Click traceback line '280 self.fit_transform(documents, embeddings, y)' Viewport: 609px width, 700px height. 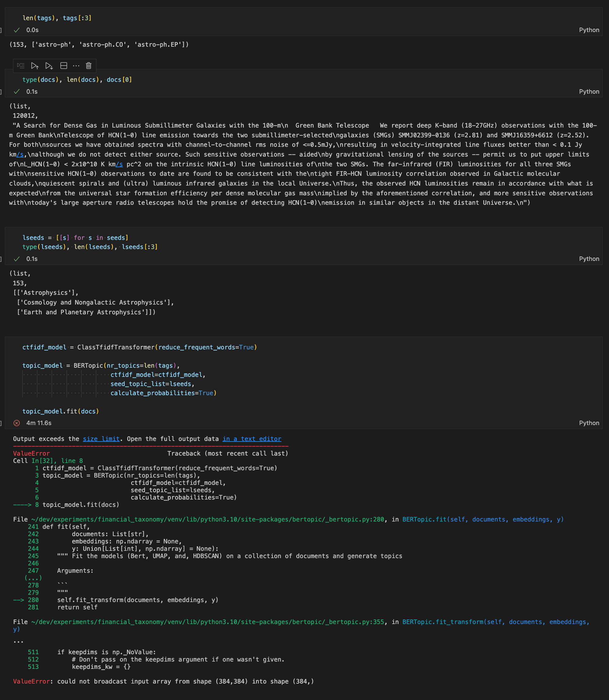[116, 600]
